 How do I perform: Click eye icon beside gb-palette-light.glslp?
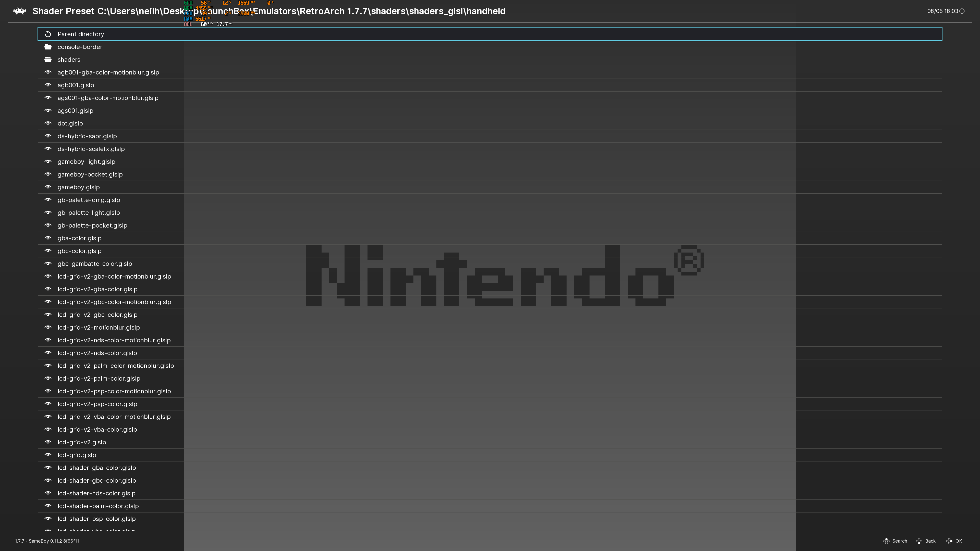pos(48,212)
